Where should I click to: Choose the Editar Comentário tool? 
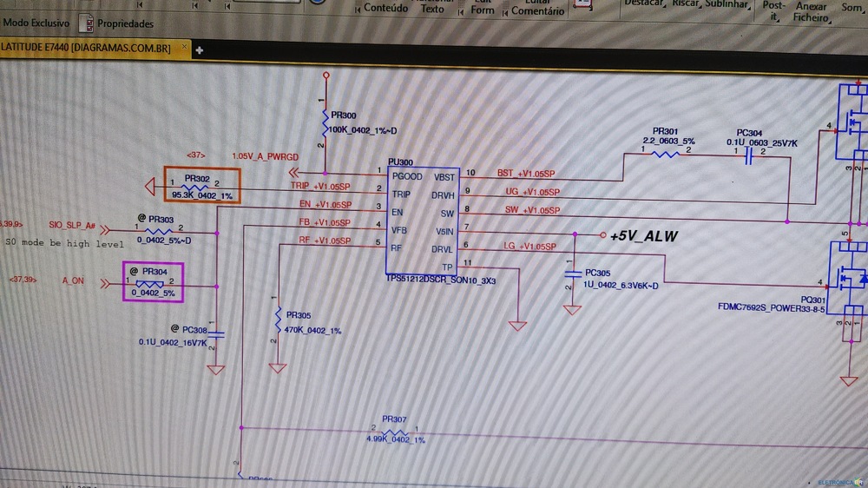pyautogui.click(x=537, y=10)
